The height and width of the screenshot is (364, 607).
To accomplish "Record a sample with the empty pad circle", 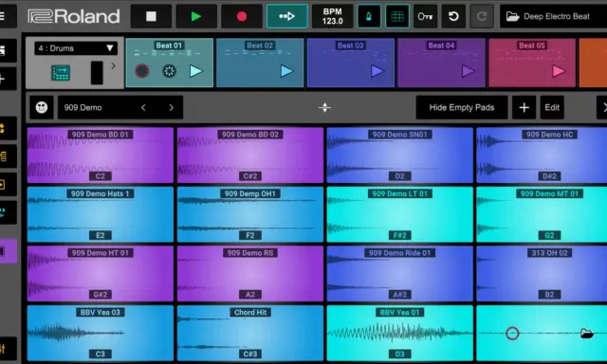I will click(512, 333).
